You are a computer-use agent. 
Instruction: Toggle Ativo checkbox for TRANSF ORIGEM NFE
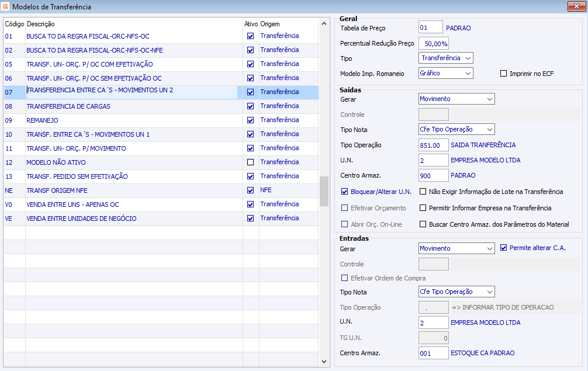tap(251, 190)
